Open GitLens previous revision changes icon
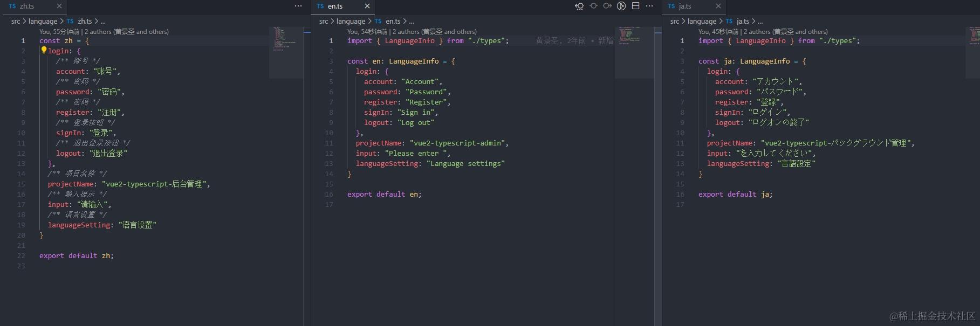Image resolution: width=980 pixels, height=326 pixels. [x=579, y=6]
